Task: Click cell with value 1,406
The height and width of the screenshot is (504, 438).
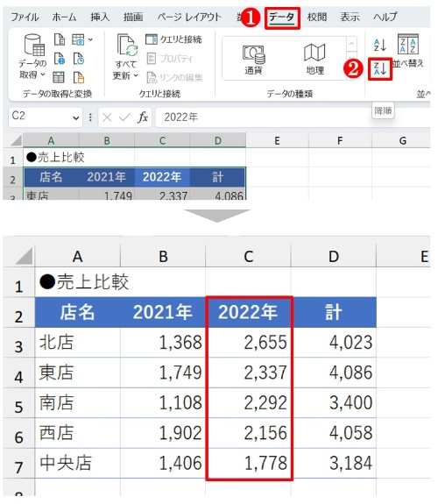Action: click(x=163, y=463)
